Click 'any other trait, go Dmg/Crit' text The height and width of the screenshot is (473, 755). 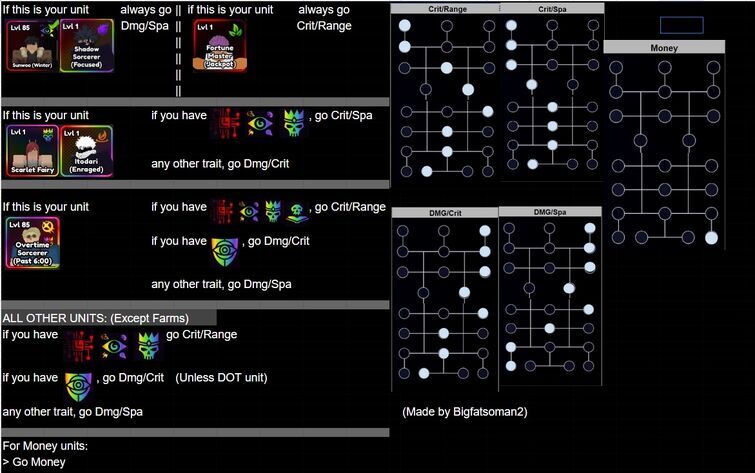point(220,164)
